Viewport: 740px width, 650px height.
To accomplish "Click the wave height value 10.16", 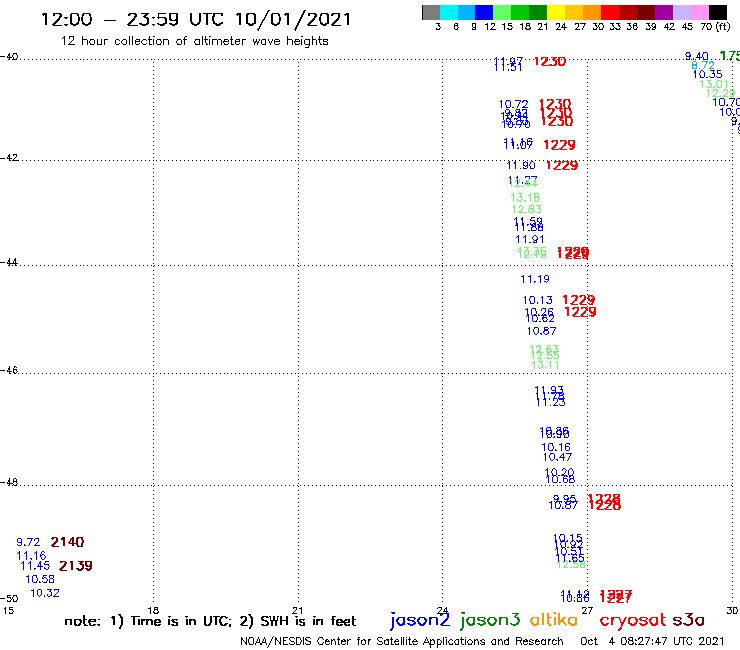I will pyautogui.click(x=555, y=447).
